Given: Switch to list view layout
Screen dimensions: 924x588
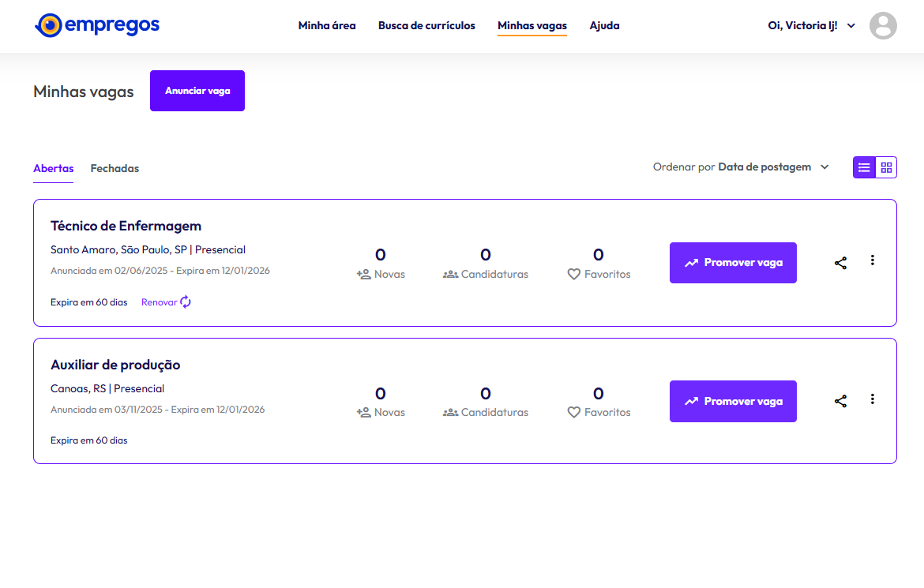Looking at the screenshot, I should (864, 167).
